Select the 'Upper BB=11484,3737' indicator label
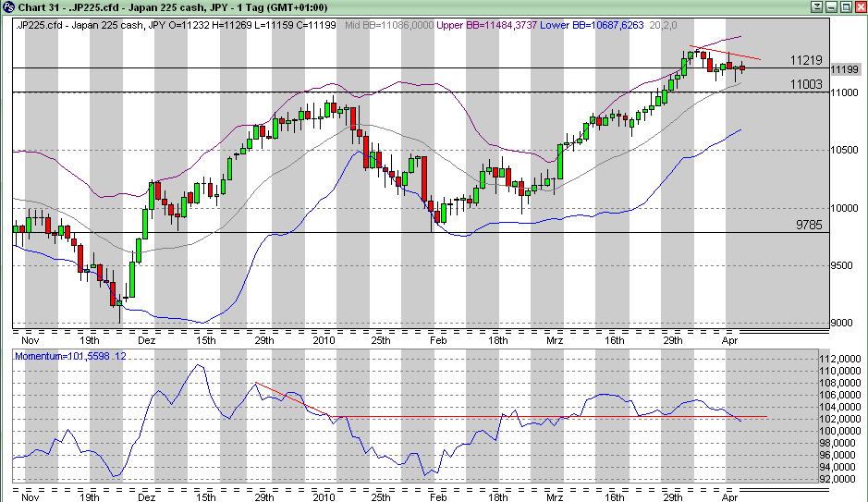 point(486,25)
